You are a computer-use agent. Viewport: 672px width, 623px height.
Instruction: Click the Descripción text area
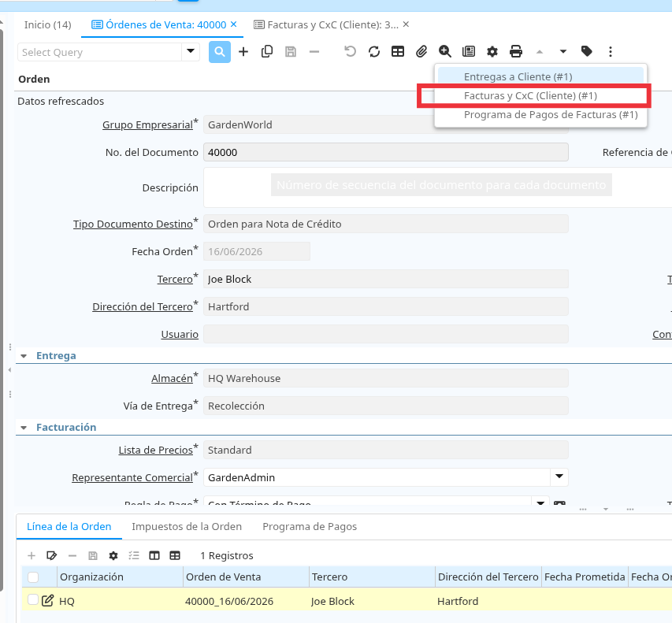point(437,187)
